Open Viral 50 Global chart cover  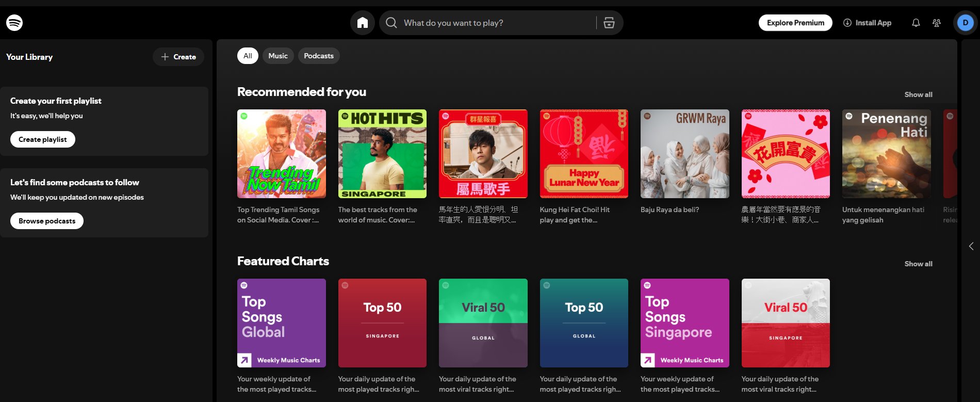[483, 323]
